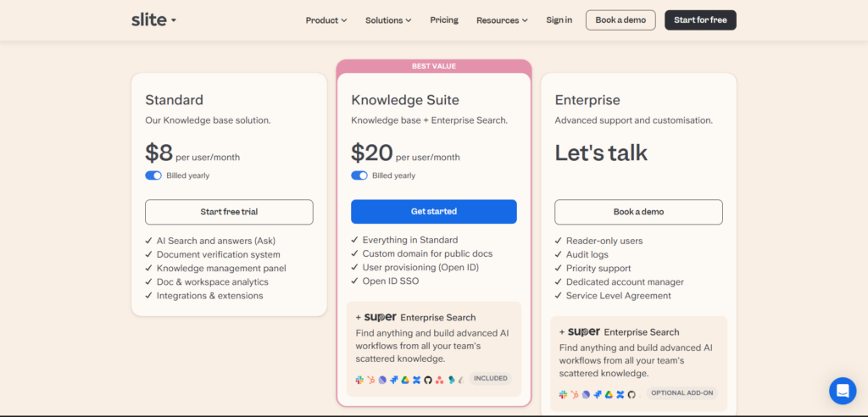Click the Super logo in Enterprise card
This screenshot has height=417, width=868.
click(x=583, y=331)
